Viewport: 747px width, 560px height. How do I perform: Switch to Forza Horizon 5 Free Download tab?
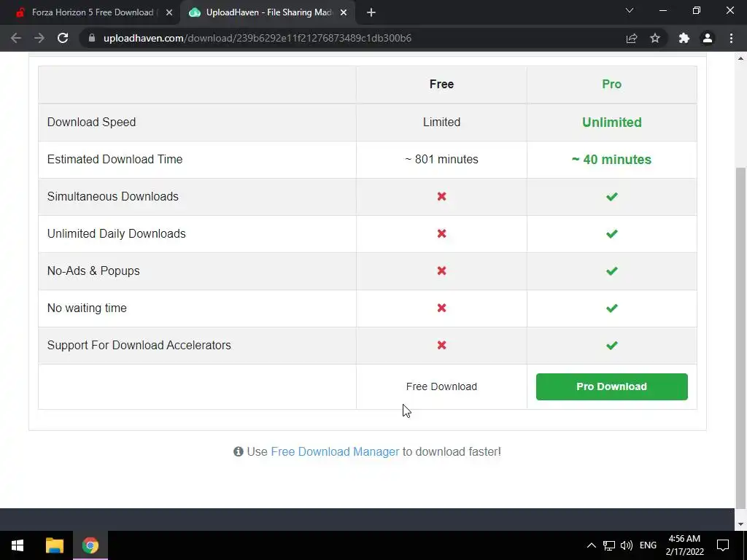(90, 12)
